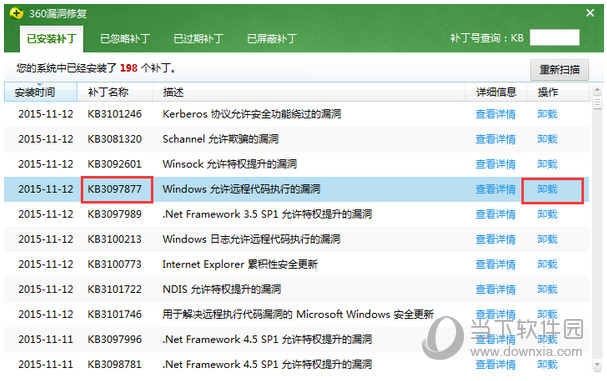Click the 360 logo icon in title bar
Viewport: 607px width, 381px height.
[17, 13]
